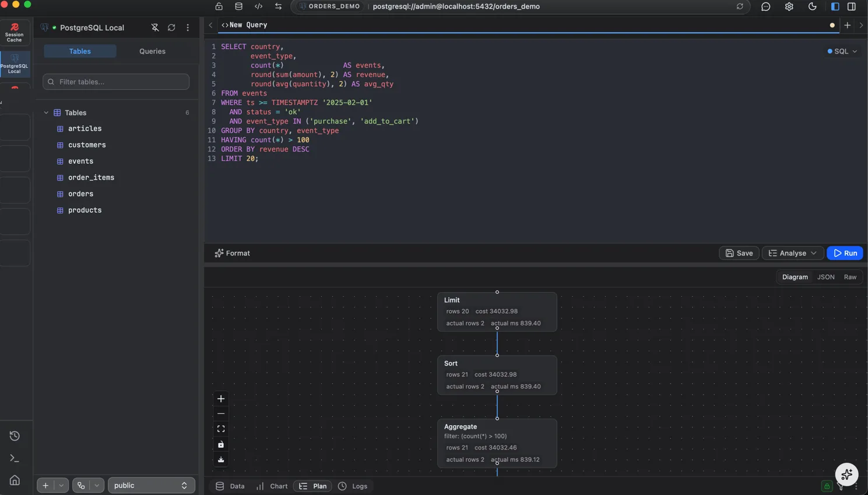Open the add-new dropdown arrow in sidebar footer

(61, 485)
